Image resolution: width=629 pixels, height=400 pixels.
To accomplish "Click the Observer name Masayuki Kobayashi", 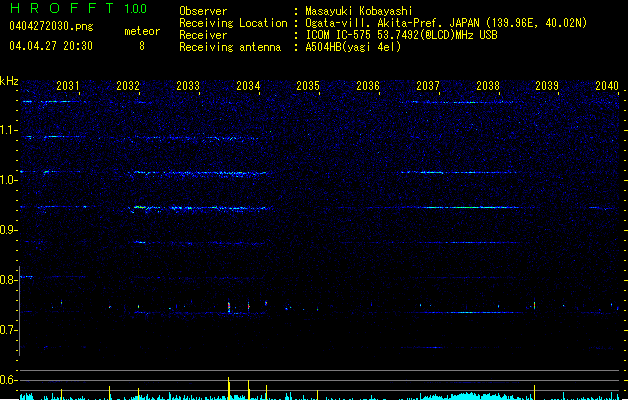I will point(359,11).
